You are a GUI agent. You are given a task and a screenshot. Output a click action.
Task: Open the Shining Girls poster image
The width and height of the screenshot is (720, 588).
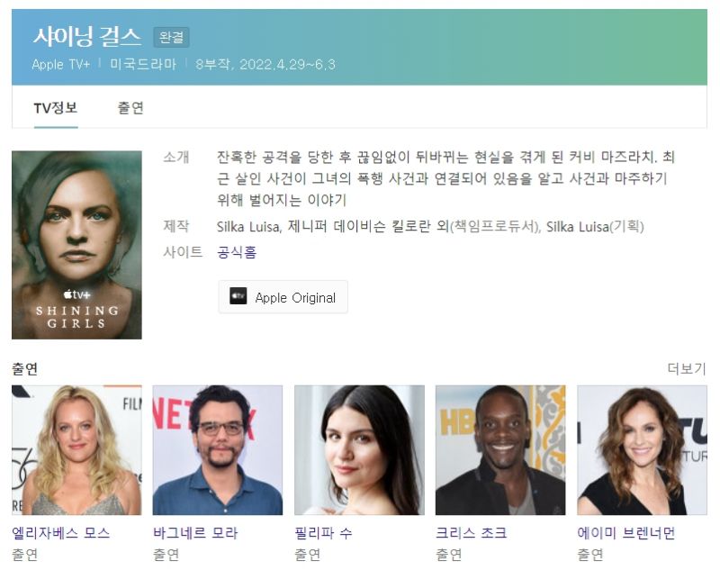76,245
